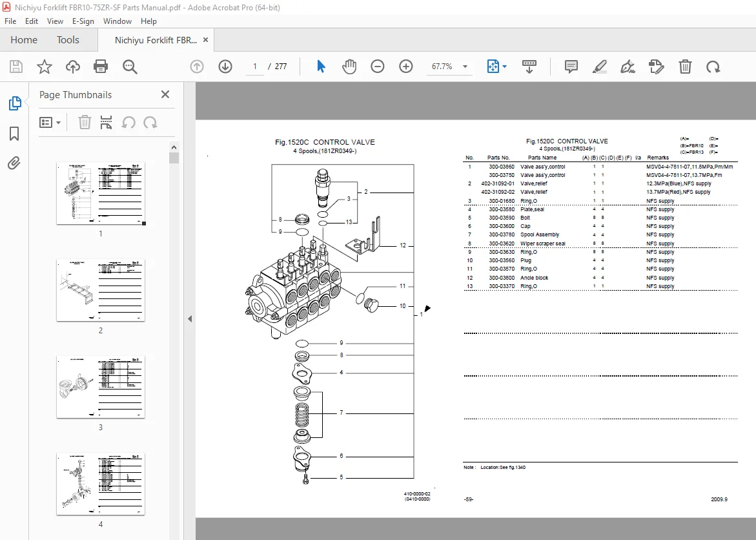Click the Save file icon

16,67
